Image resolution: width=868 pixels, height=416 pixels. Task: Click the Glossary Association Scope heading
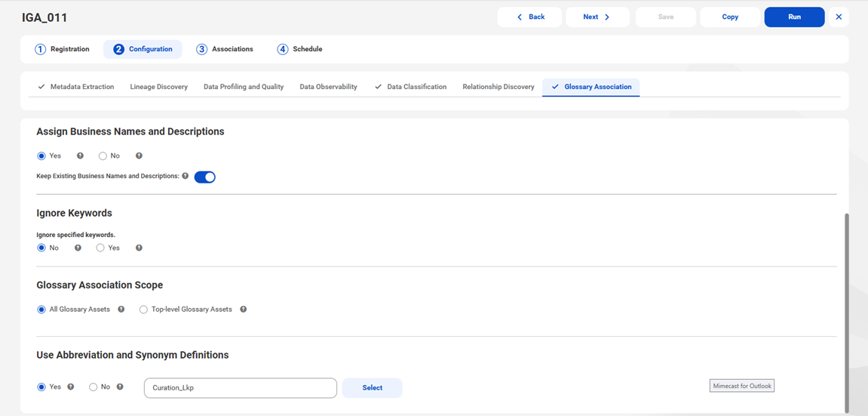coord(100,285)
